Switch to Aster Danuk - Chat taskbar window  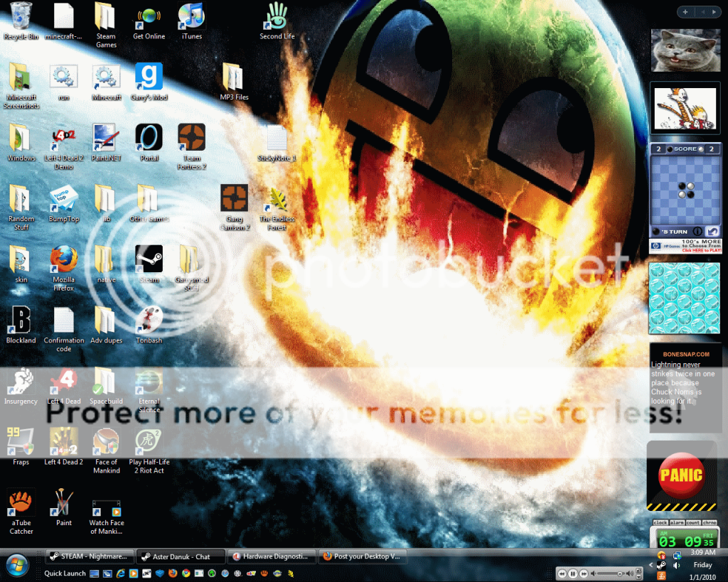tap(181, 556)
